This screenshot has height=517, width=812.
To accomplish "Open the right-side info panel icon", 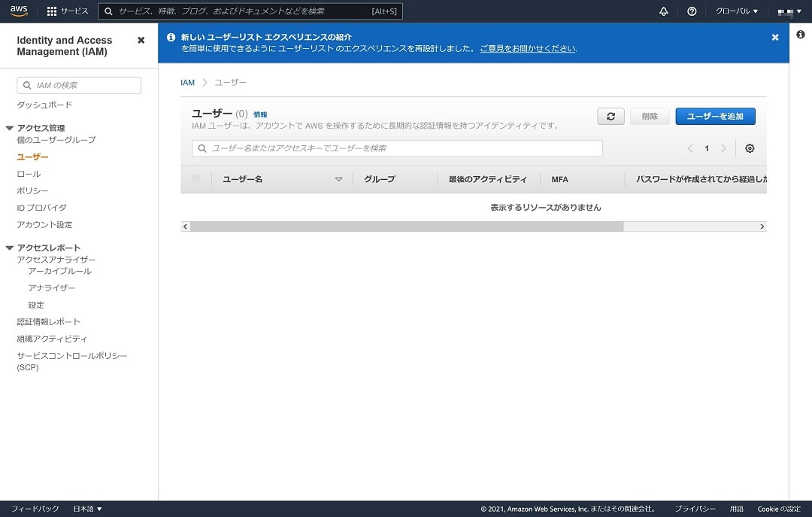I will pyautogui.click(x=801, y=34).
